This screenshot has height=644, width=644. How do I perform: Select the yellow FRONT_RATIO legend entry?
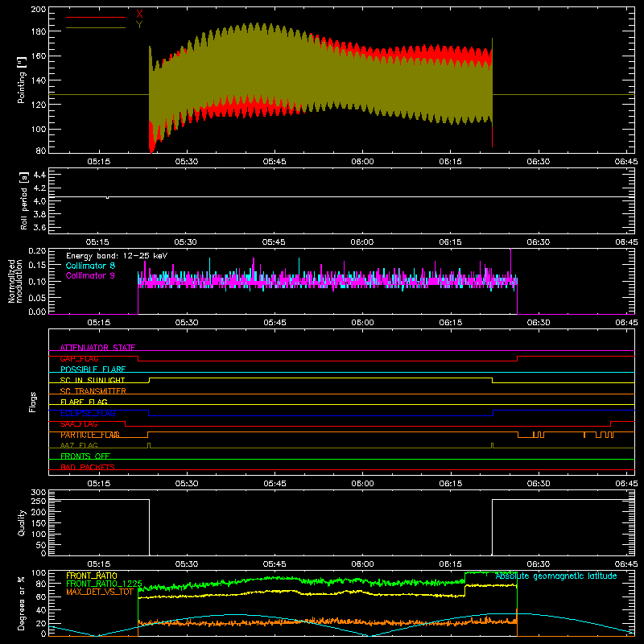92,576
